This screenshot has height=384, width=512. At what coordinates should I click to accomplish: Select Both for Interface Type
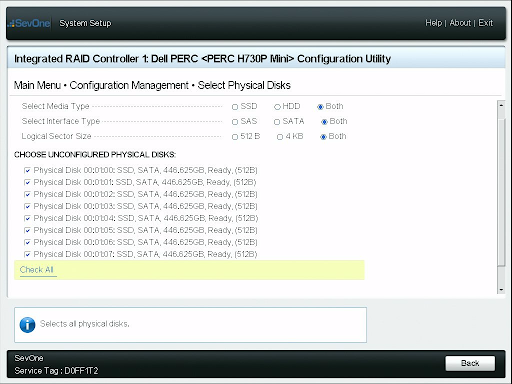click(x=324, y=122)
